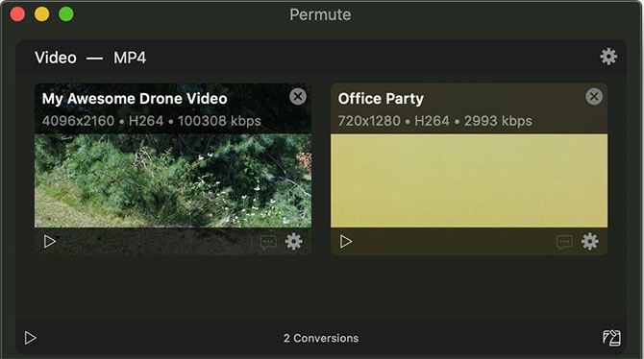This screenshot has height=359, width=644.
Task: Start converting My Awesome Drone Video
Action: click(x=50, y=241)
